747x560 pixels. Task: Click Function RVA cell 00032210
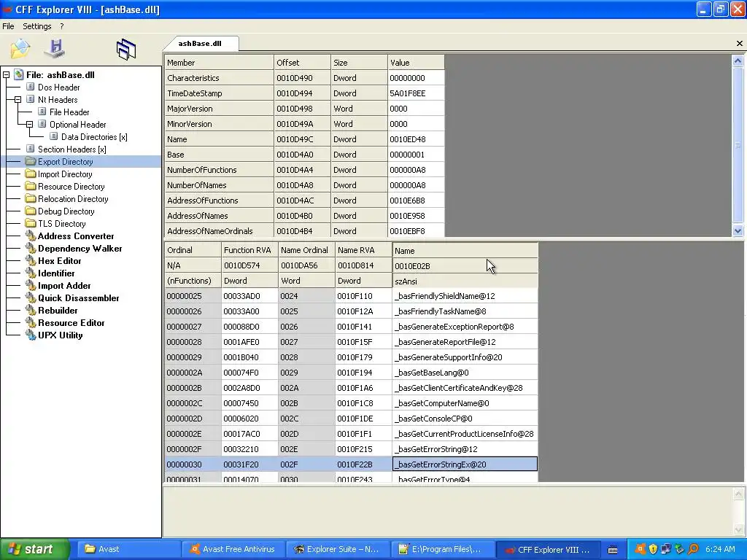point(249,449)
